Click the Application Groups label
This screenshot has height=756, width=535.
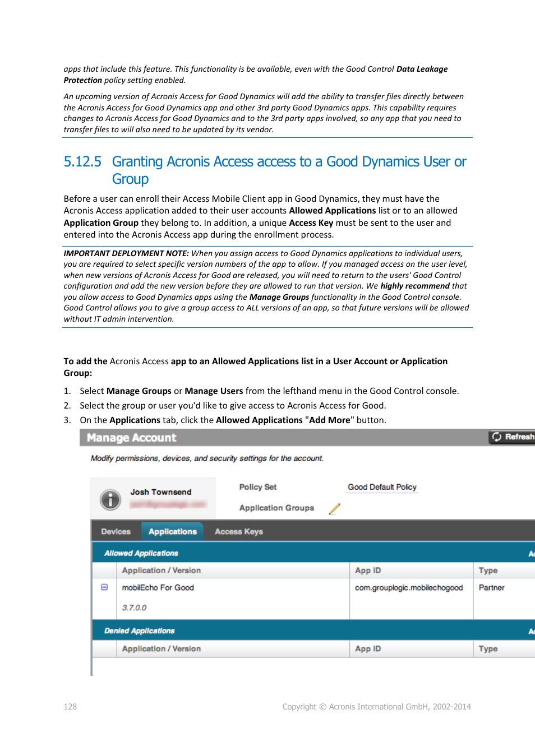point(276,508)
